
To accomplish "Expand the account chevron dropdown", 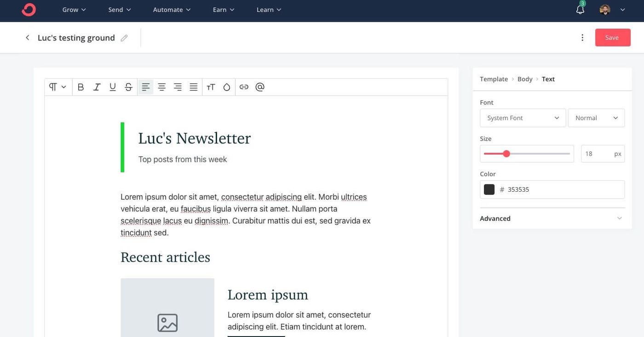I will tap(623, 10).
